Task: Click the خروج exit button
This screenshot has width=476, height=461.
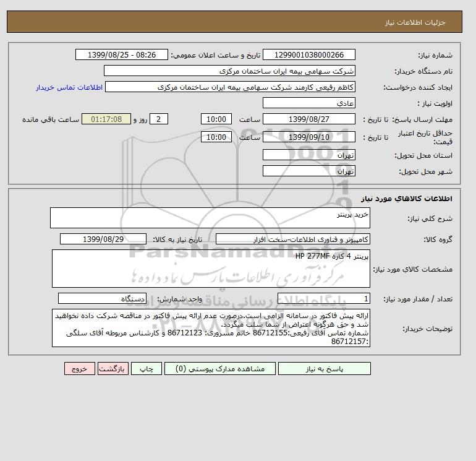Action: (x=80, y=369)
